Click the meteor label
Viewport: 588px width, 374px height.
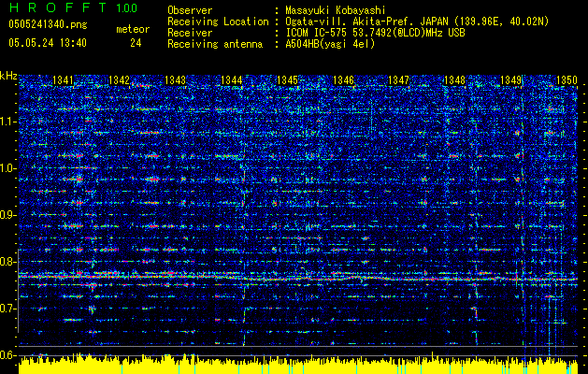coord(133,29)
